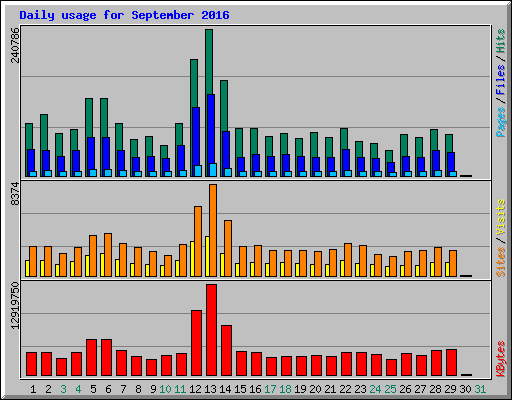
Task: Click the orange Visits bar for day 13
Action: click(x=213, y=230)
